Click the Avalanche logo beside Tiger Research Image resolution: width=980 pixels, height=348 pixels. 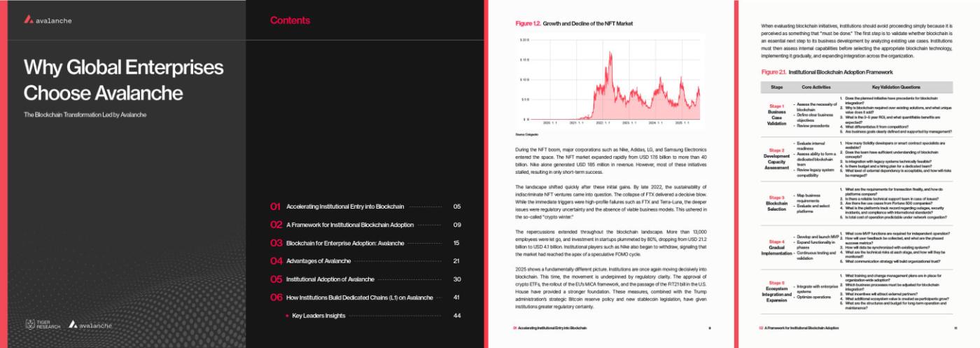(x=90, y=325)
